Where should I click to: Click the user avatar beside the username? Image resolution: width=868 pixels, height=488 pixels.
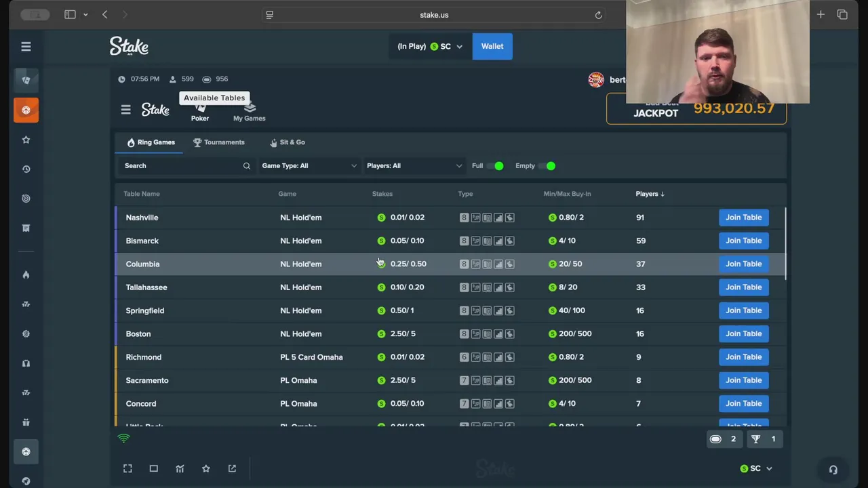click(x=596, y=80)
